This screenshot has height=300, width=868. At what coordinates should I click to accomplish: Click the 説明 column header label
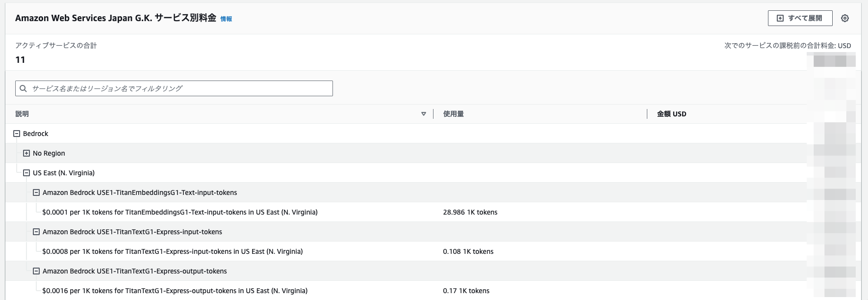(x=22, y=114)
